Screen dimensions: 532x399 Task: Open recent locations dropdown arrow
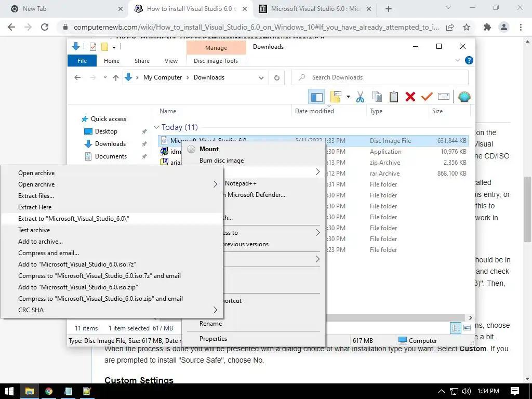105,77
